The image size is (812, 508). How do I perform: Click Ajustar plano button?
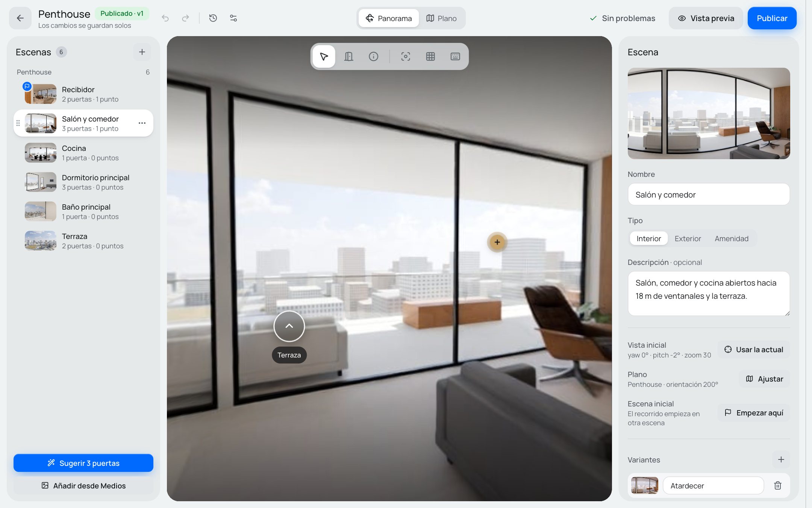(765, 379)
